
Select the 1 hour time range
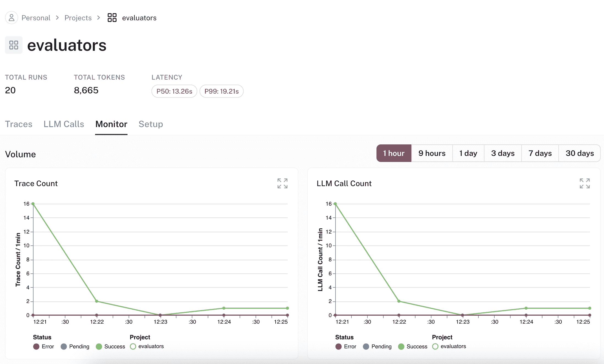(394, 153)
